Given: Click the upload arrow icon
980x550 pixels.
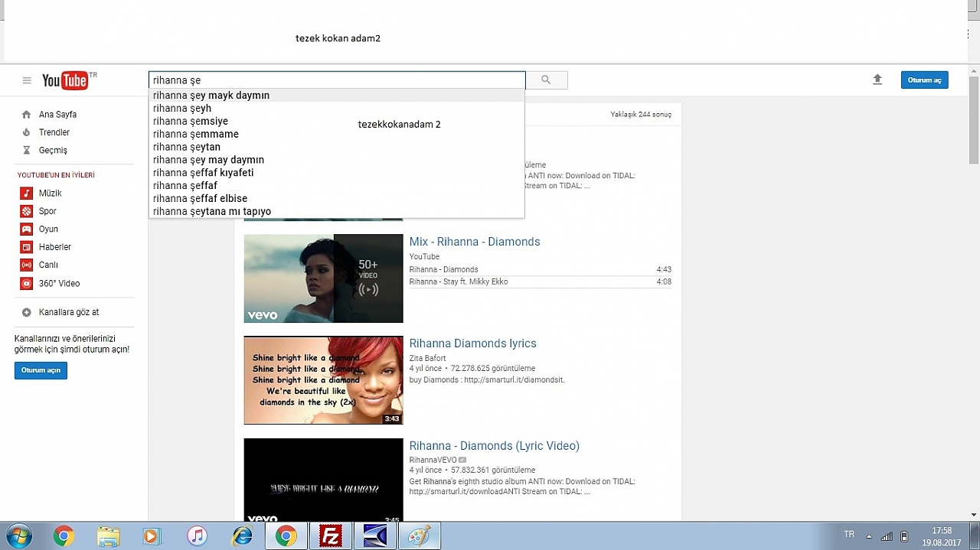Looking at the screenshot, I should click(x=877, y=80).
